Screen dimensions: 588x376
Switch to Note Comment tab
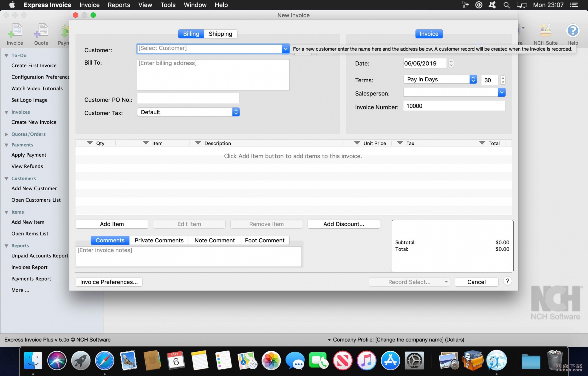(214, 240)
